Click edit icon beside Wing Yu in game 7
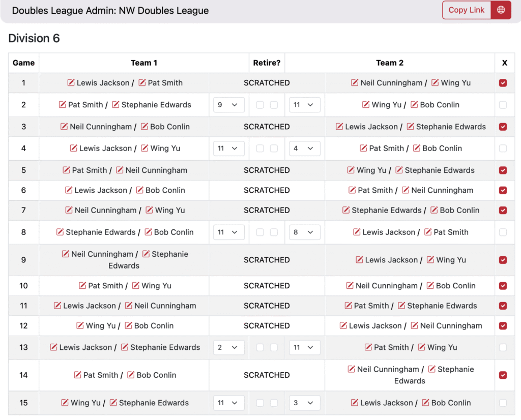Screen dimensions: 521x420 tap(150, 210)
